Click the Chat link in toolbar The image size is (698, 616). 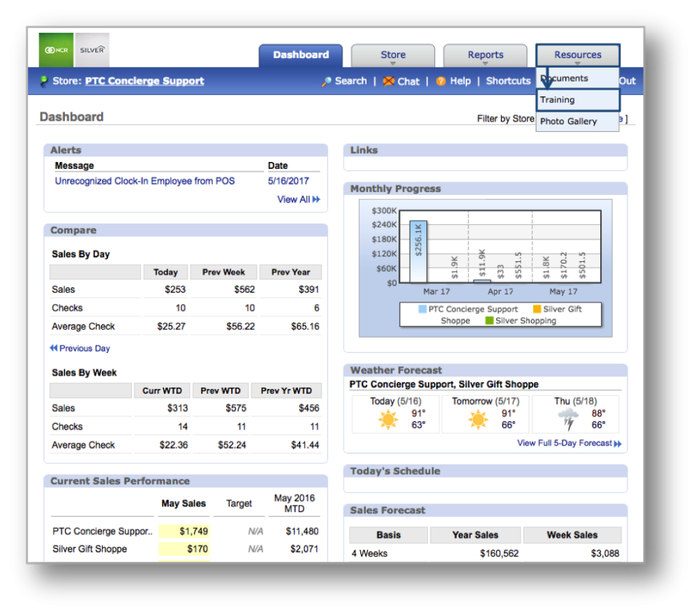click(x=408, y=82)
